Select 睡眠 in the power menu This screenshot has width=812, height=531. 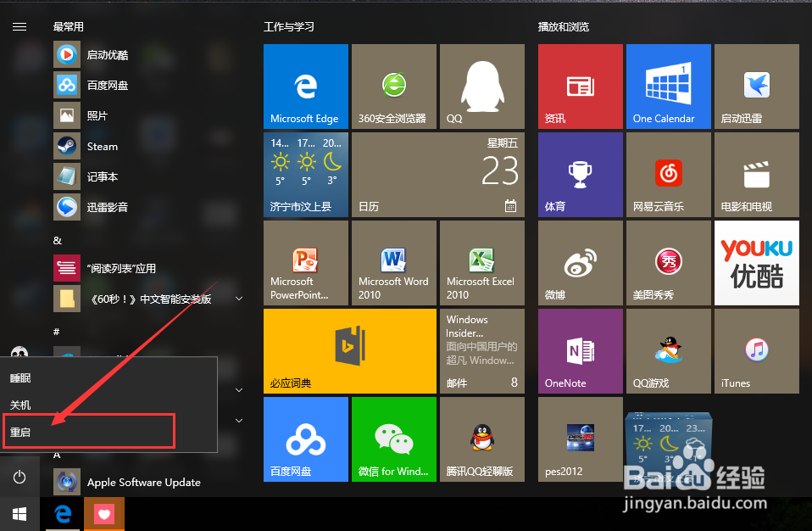pos(108,378)
